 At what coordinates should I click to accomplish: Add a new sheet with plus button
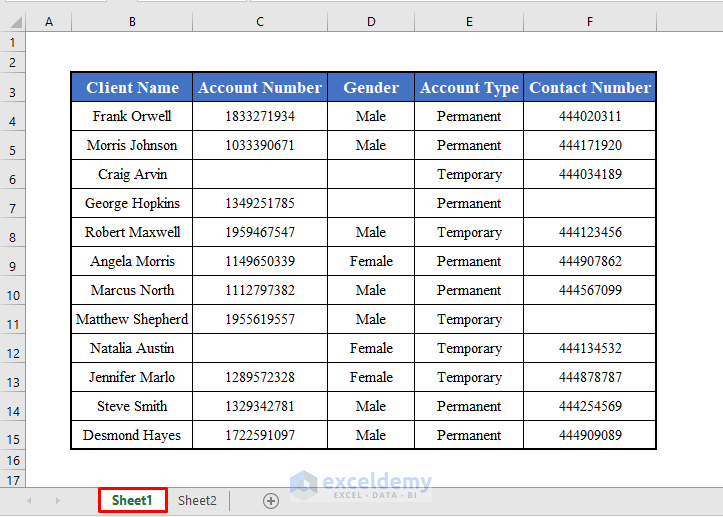click(x=270, y=500)
